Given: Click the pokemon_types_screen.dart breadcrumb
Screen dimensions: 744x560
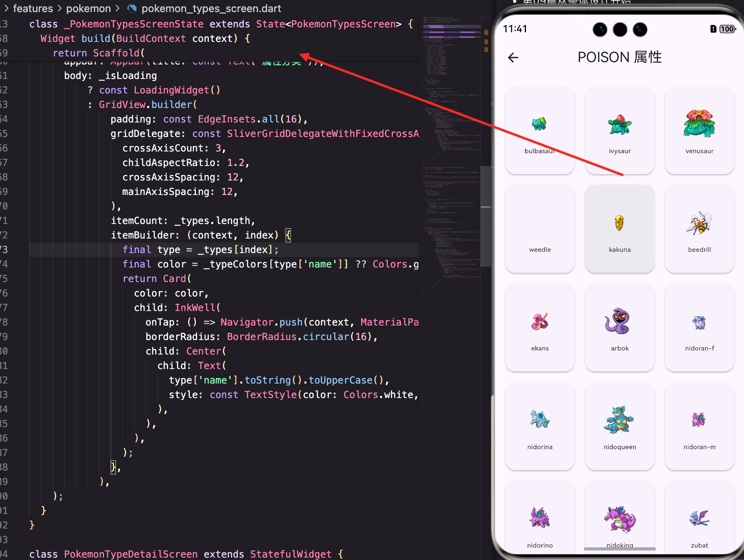Looking at the screenshot, I should [211, 8].
